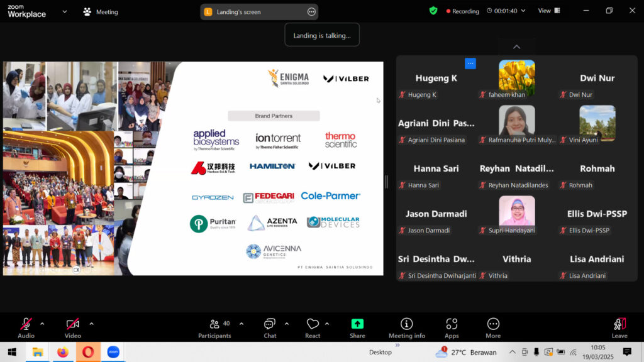
Task: Click the Rohmah participant tile
Action: tap(597, 170)
